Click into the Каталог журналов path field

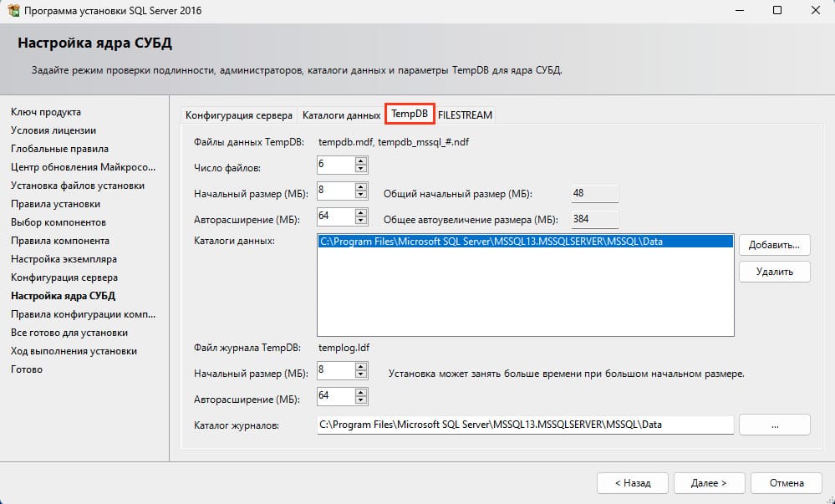pos(525,425)
